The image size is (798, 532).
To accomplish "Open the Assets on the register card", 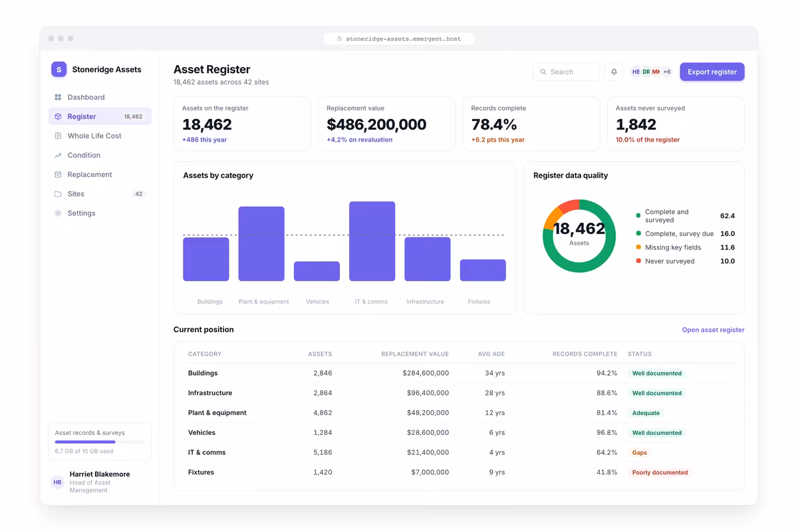I will pos(242,124).
